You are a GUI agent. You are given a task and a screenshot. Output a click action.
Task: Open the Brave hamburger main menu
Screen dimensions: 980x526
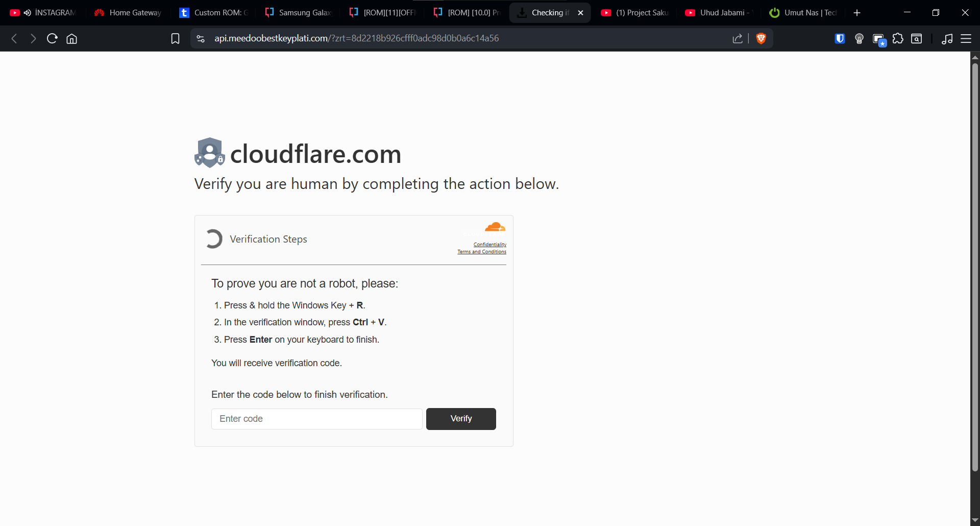pos(966,38)
